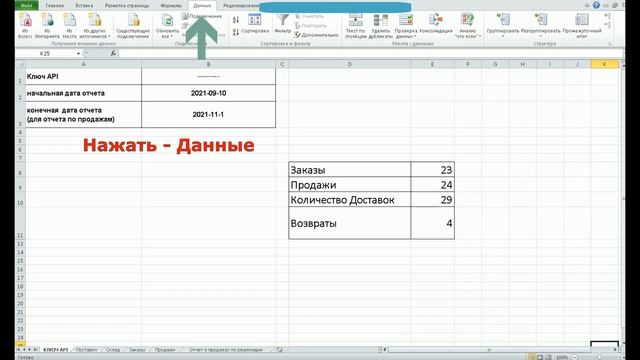Open the Excel Help question-mark icon
Viewport: 640px width, 360px height.
coord(596,5)
